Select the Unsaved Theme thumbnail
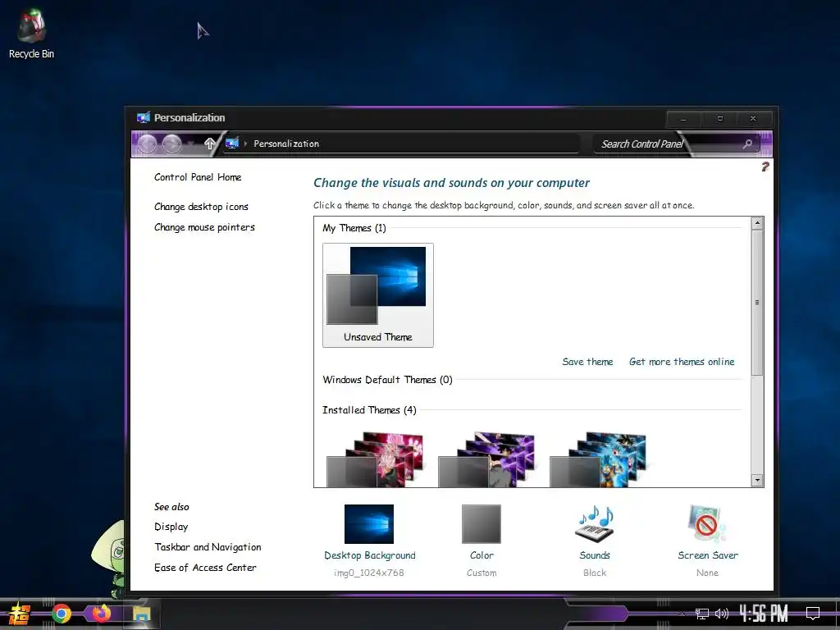Screen dimensions: 840x630 pyautogui.click(x=377, y=295)
